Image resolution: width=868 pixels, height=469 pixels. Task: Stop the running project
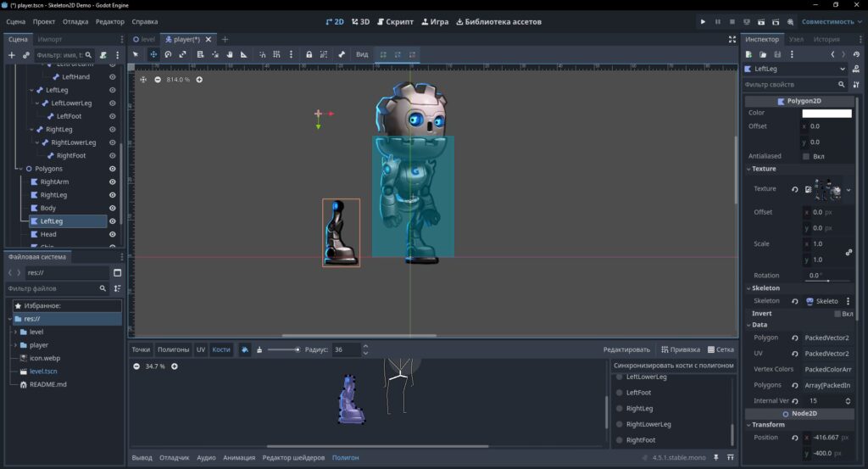(732, 21)
